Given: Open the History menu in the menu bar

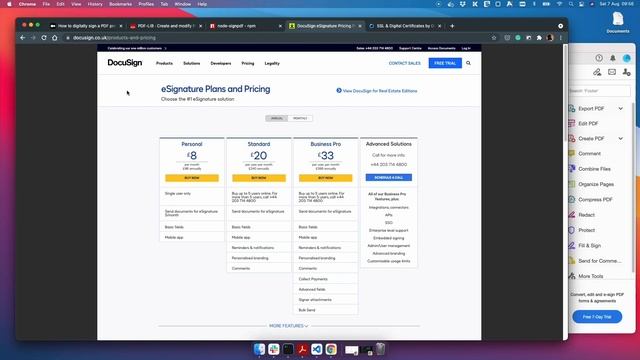Looking at the screenshot, I should 95,4.
